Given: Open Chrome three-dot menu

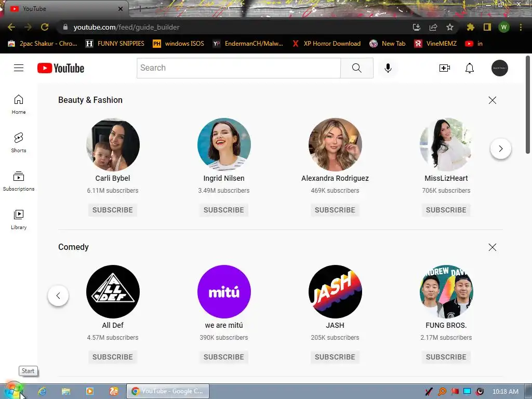Looking at the screenshot, I should tap(521, 27).
